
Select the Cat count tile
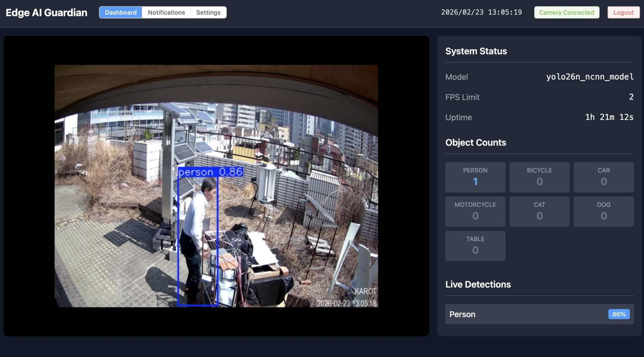click(x=539, y=211)
